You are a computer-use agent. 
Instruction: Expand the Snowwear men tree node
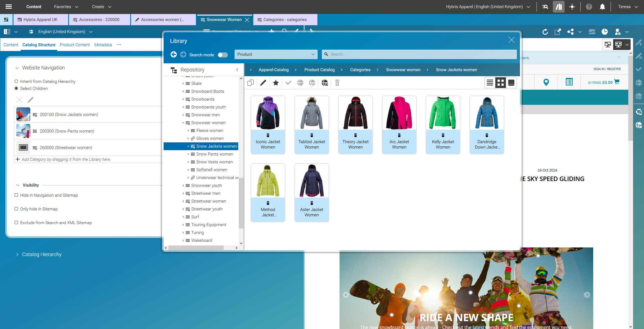[x=183, y=115]
